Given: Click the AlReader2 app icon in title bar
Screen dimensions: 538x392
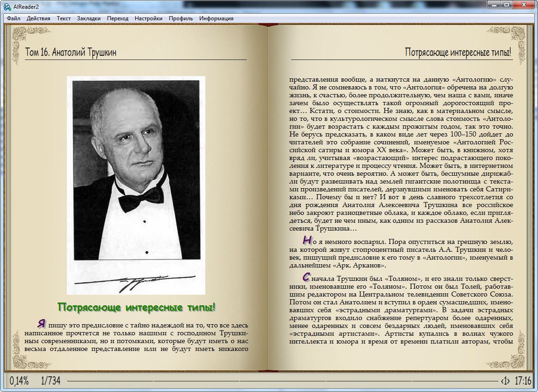Looking at the screenshot, I should (x=7, y=6).
